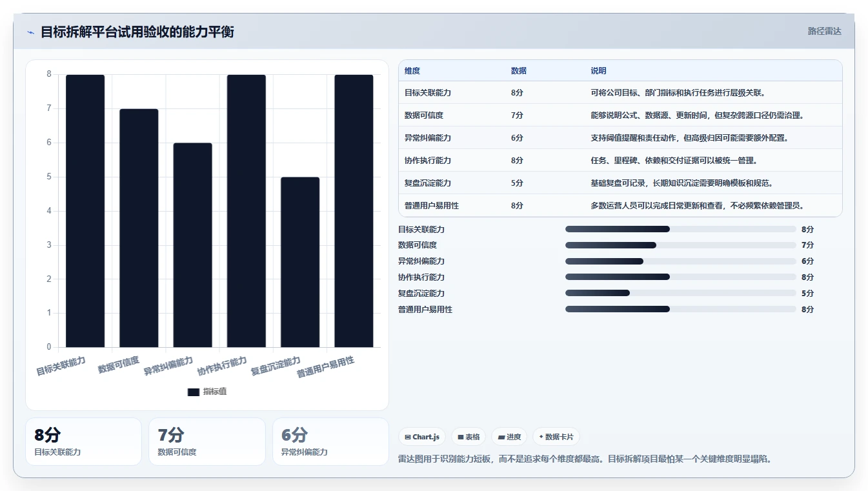Open the 6分 异常纠偏能力 data card
The width and height of the screenshot is (868, 491).
330,441
